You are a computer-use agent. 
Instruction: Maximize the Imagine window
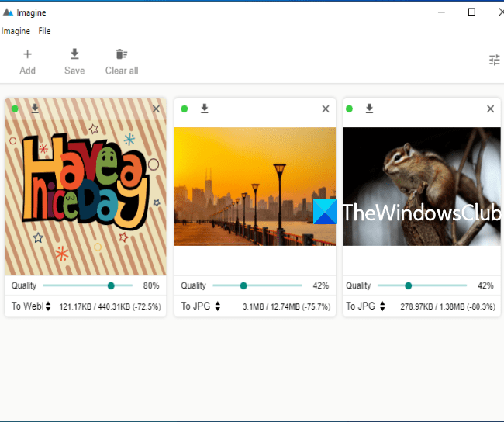click(x=471, y=12)
